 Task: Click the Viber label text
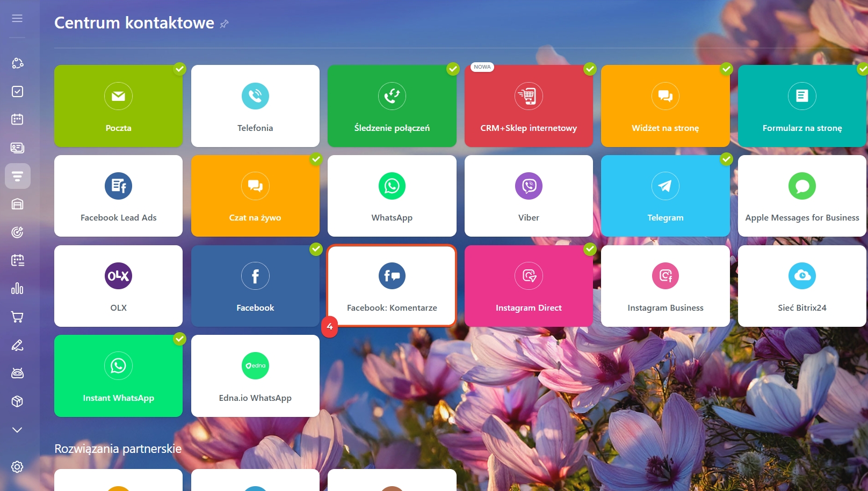coord(529,217)
